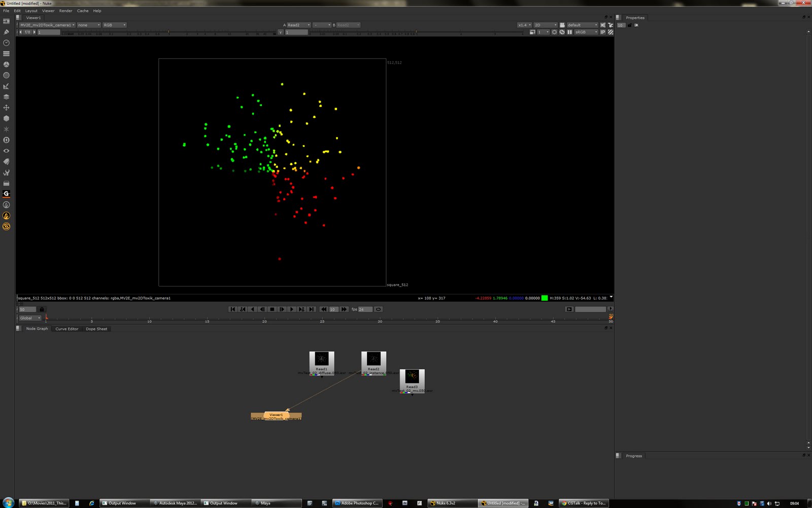Open the GenArts Sapphire plugin menu
The image size is (812, 508).
pos(7,194)
